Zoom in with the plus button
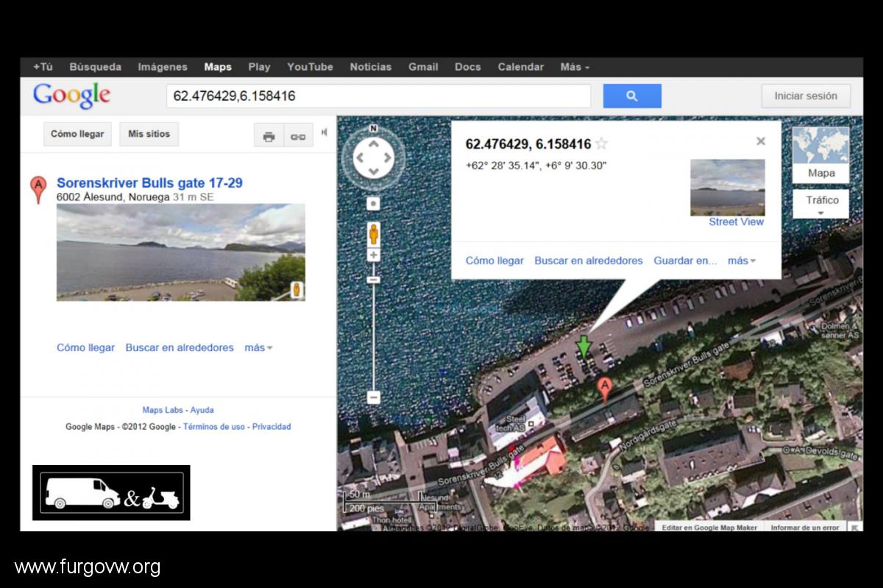Image resolution: width=883 pixels, height=588 pixels. click(374, 255)
